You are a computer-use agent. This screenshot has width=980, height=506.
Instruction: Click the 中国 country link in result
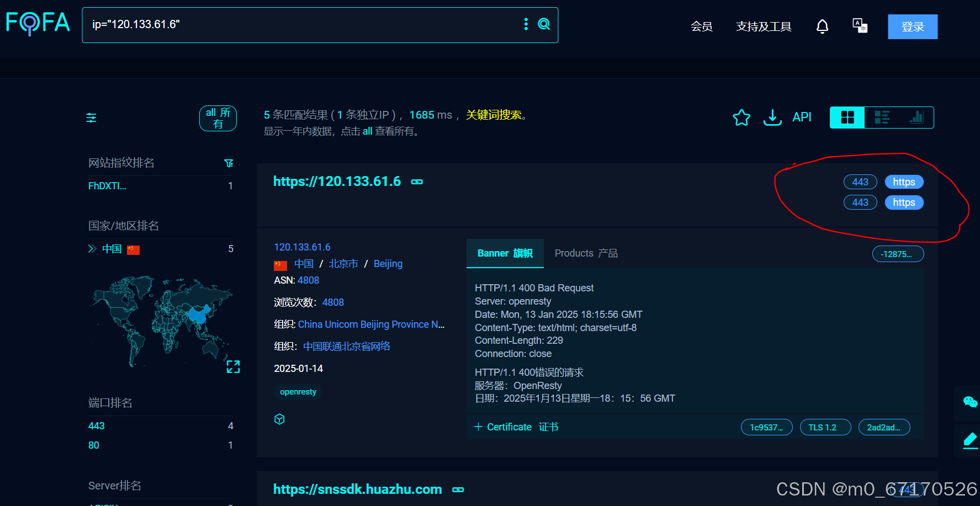[304, 264]
